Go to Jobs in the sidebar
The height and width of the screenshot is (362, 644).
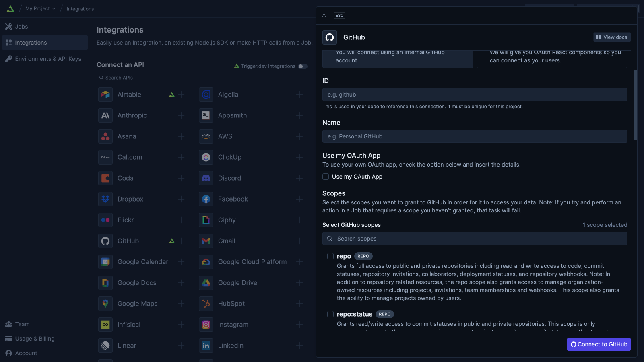tap(45, 27)
